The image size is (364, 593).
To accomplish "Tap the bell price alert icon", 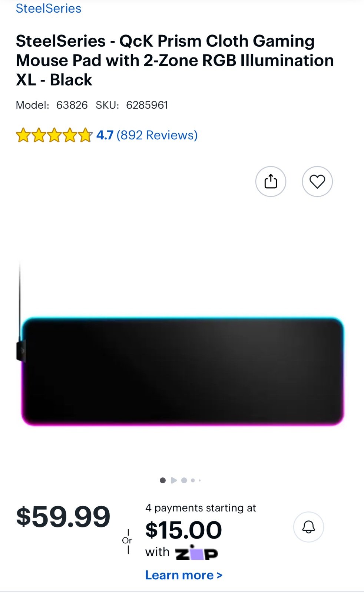I will 308,527.
